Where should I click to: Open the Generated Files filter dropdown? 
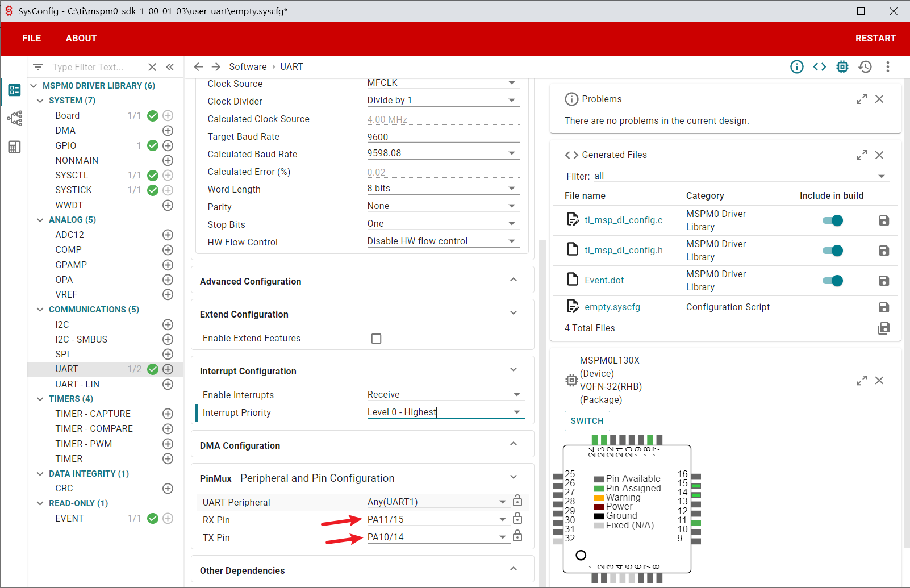(x=741, y=176)
